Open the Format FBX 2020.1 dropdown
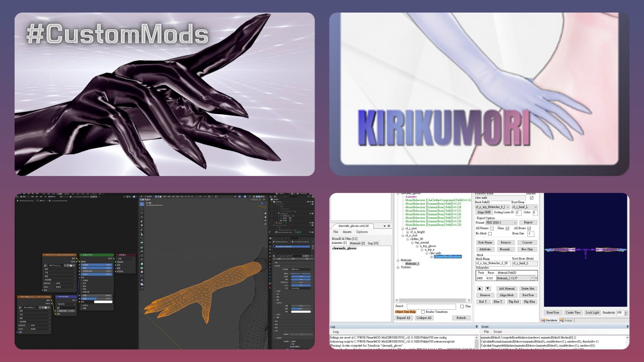The width and height of the screenshot is (644, 362). click(502, 222)
